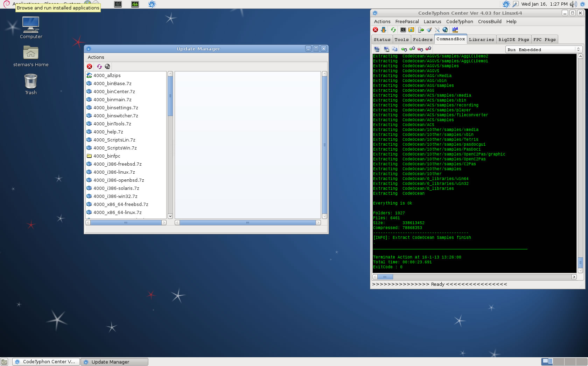The image size is (588, 366).
Task: Click the purple refresh icon in Update Manager
Action: (x=99, y=66)
